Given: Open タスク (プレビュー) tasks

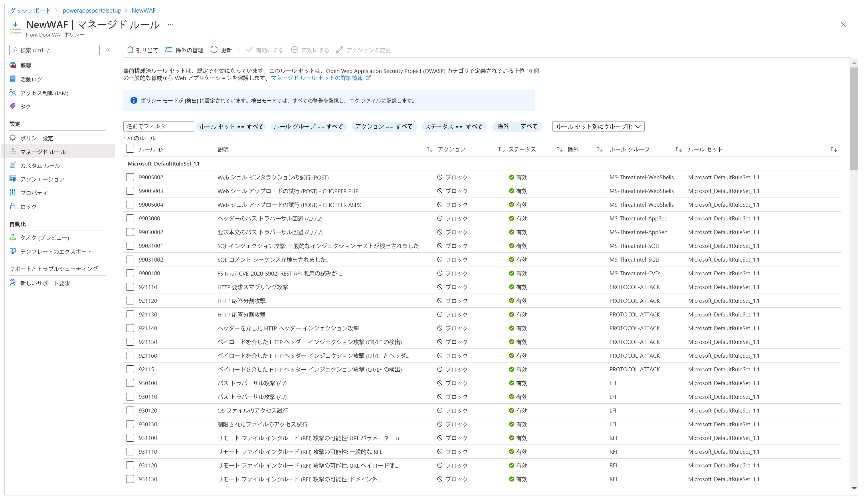Looking at the screenshot, I should 45,238.
